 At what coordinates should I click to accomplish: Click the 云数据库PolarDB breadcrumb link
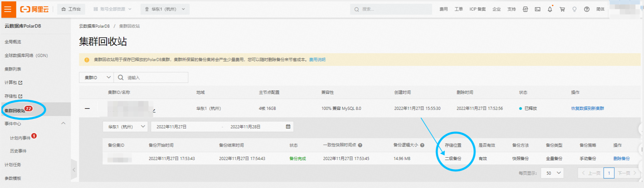[x=95, y=26]
